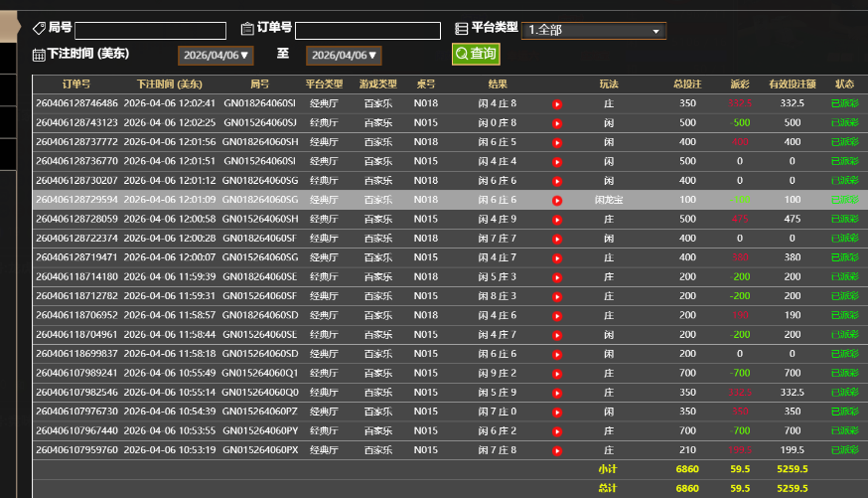Viewport: 868px width, 498px height.
Task: Click the 局号 column header
Action: pos(259,84)
